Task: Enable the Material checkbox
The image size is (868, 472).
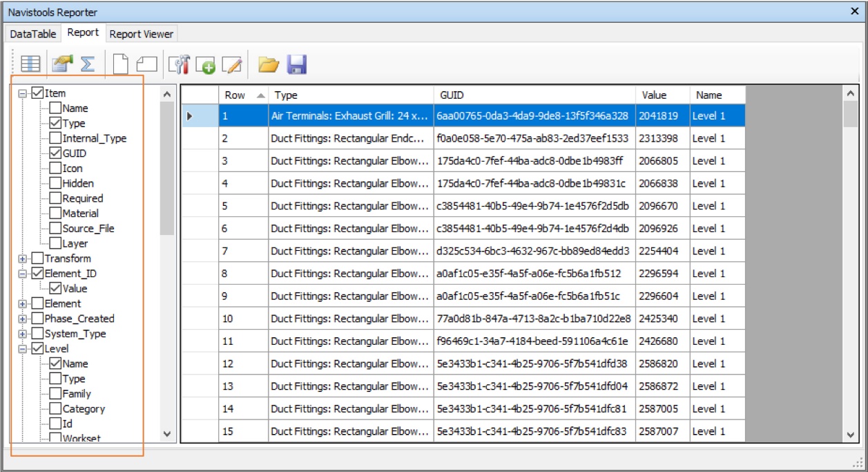Action: point(55,214)
